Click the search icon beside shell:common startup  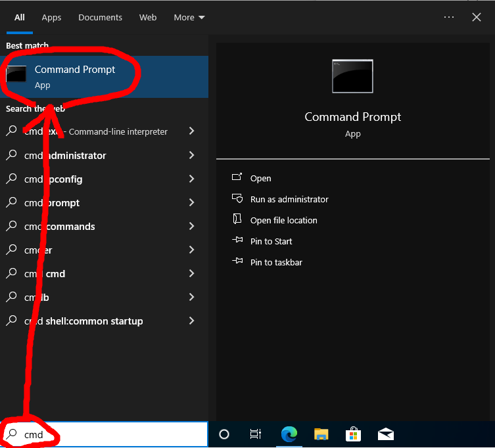pos(11,321)
